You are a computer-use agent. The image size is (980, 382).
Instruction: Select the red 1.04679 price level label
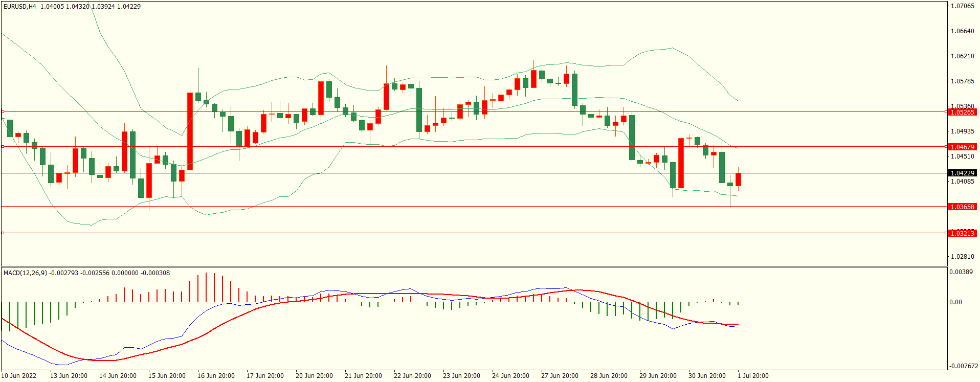click(x=962, y=147)
